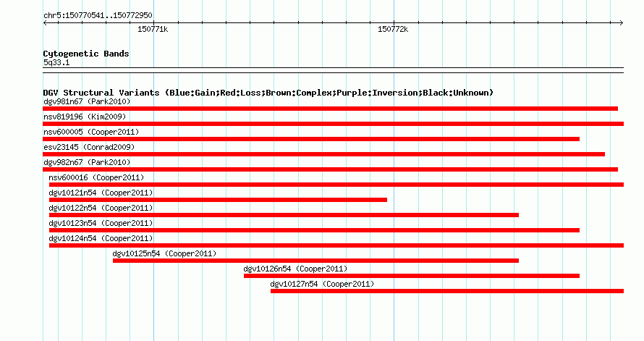The height and width of the screenshot is (341, 644).
Task: Click the 150771k ruler position label
Action: (x=153, y=29)
